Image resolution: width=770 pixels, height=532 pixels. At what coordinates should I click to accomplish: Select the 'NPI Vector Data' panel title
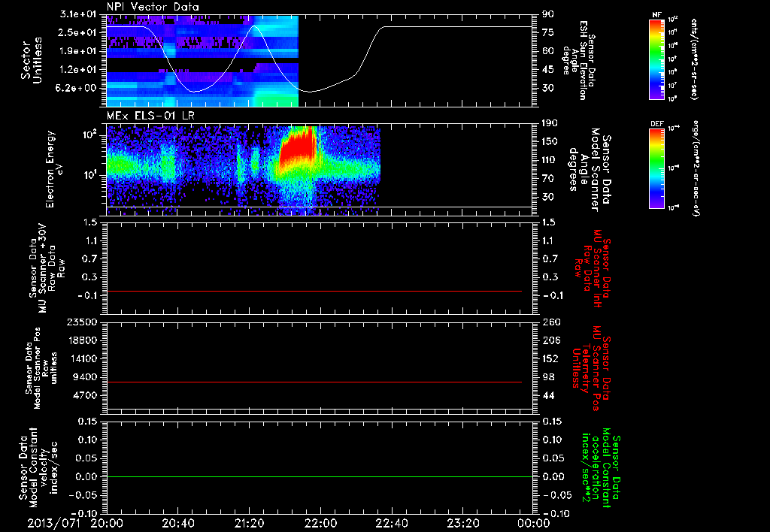pyautogui.click(x=153, y=7)
